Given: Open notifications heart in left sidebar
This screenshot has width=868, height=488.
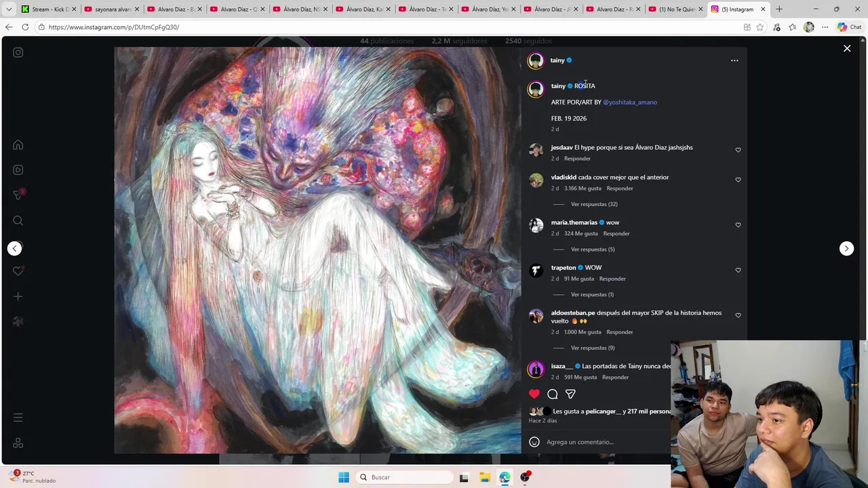Looking at the screenshot, I should 18,271.
